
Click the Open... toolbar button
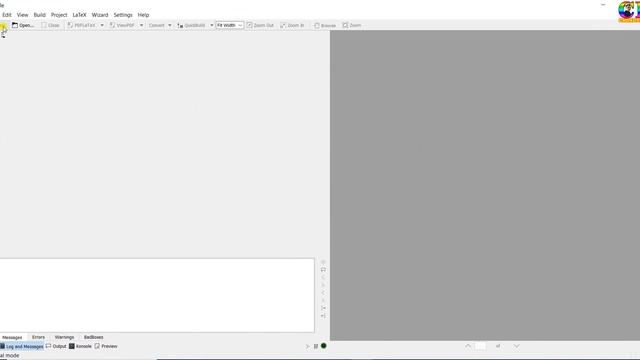pyautogui.click(x=23, y=25)
